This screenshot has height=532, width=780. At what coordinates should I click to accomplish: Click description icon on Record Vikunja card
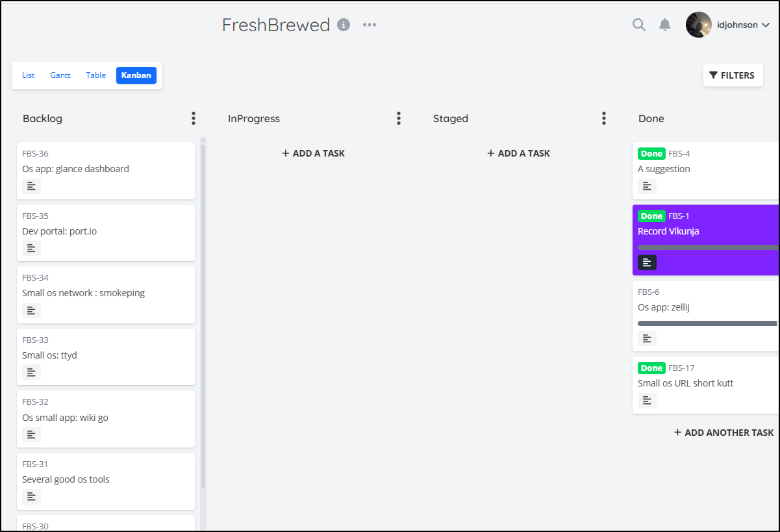647,262
